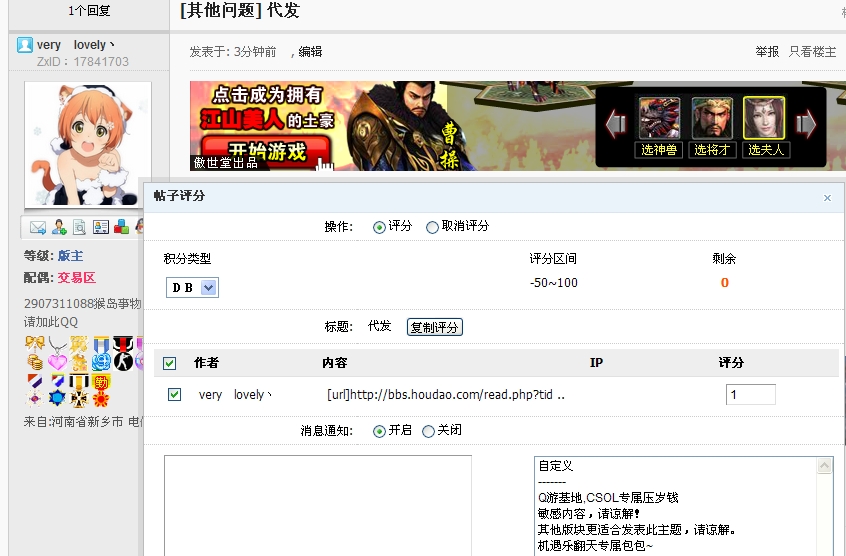Toggle checkbox for very lovely row
Viewport: 846px width, 556px height.
click(x=174, y=395)
